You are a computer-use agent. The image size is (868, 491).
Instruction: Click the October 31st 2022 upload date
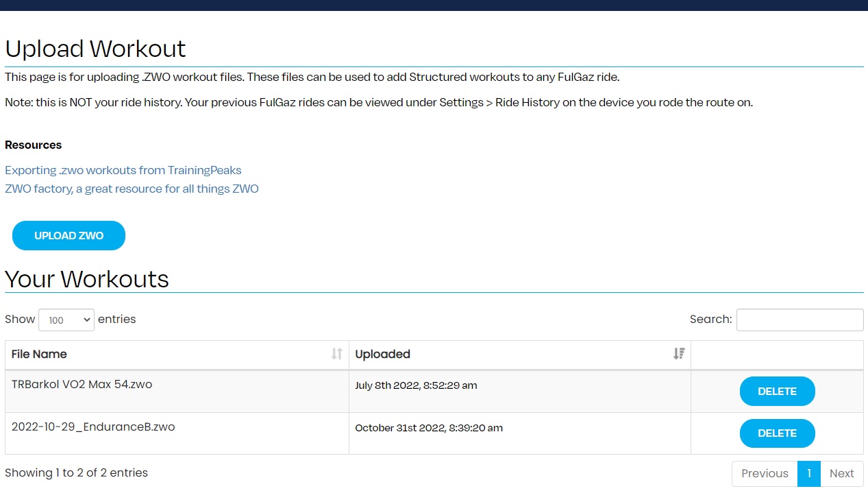coord(428,428)
